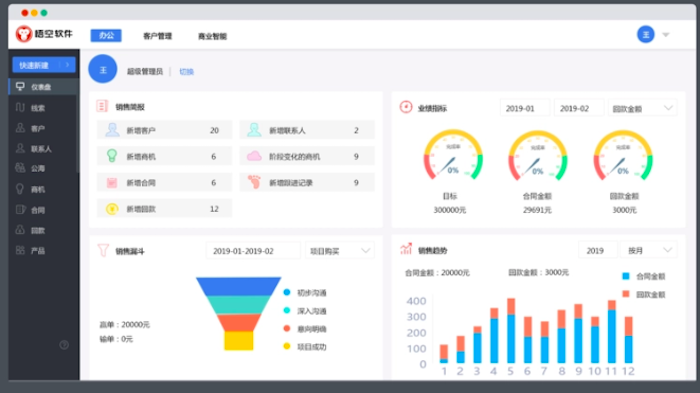Switch to the 办公 tab

pyautogui.click(x=106, y=35)
